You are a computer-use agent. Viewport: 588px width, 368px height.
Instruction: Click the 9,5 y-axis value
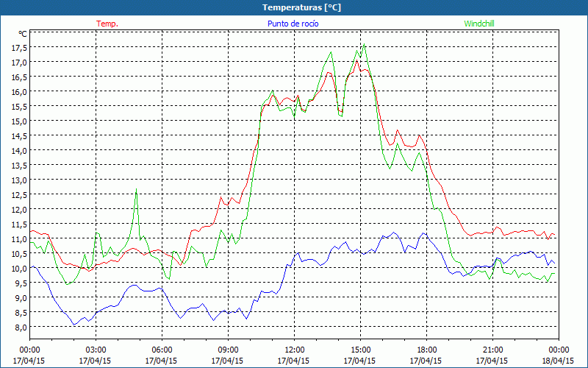21,283
